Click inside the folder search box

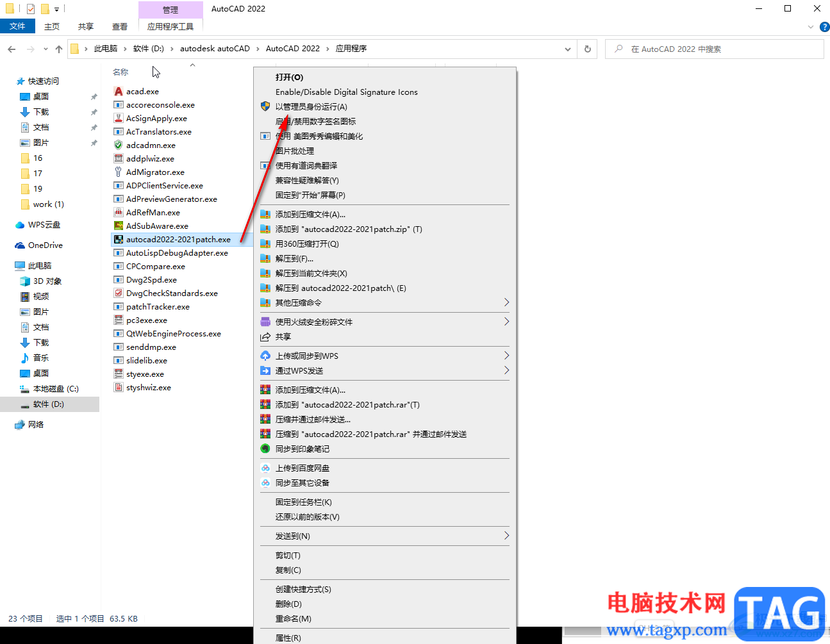pos(705,48)
